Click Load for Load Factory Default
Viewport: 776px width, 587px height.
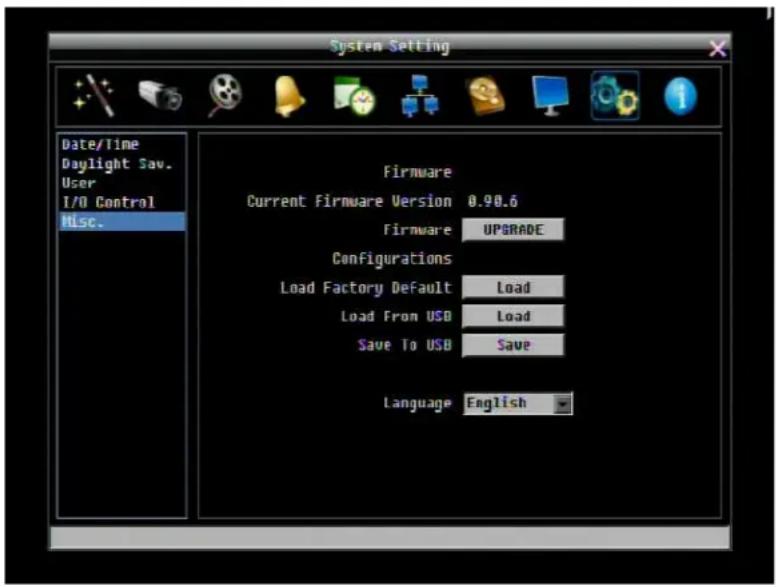point(513,287)
